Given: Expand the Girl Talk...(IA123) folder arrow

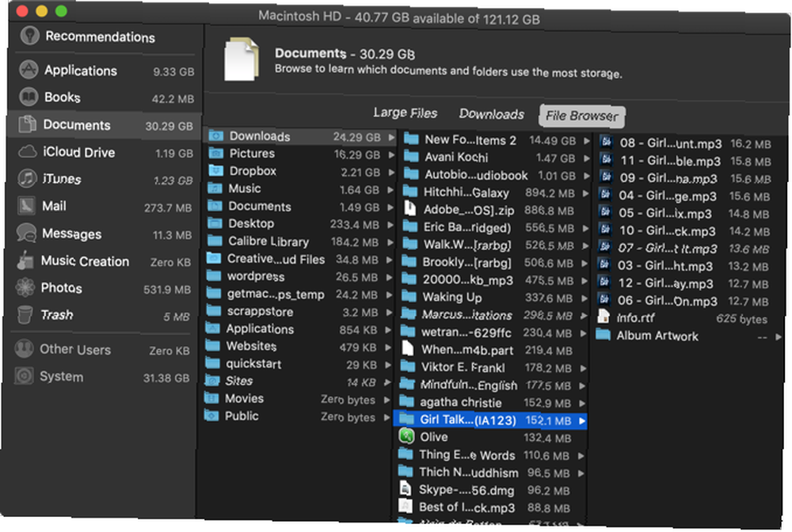Looking at the screenshot, I should pyautogui.click(x=582, y=420).
